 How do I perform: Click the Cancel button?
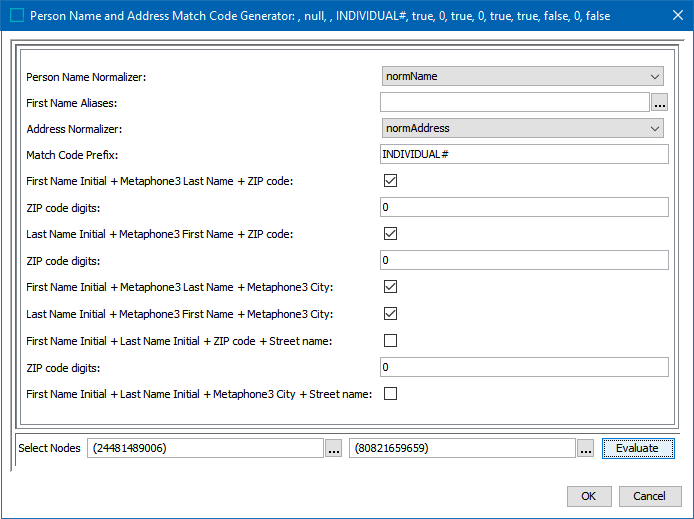650,496
